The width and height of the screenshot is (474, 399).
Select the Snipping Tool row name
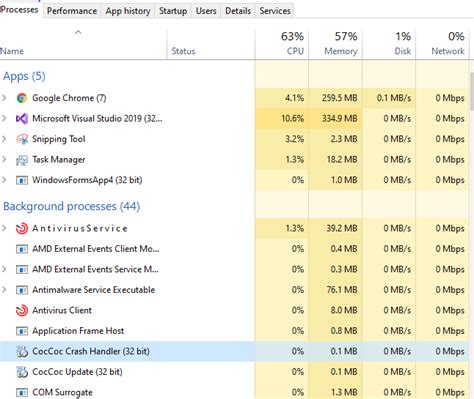[x=59, y=139]
